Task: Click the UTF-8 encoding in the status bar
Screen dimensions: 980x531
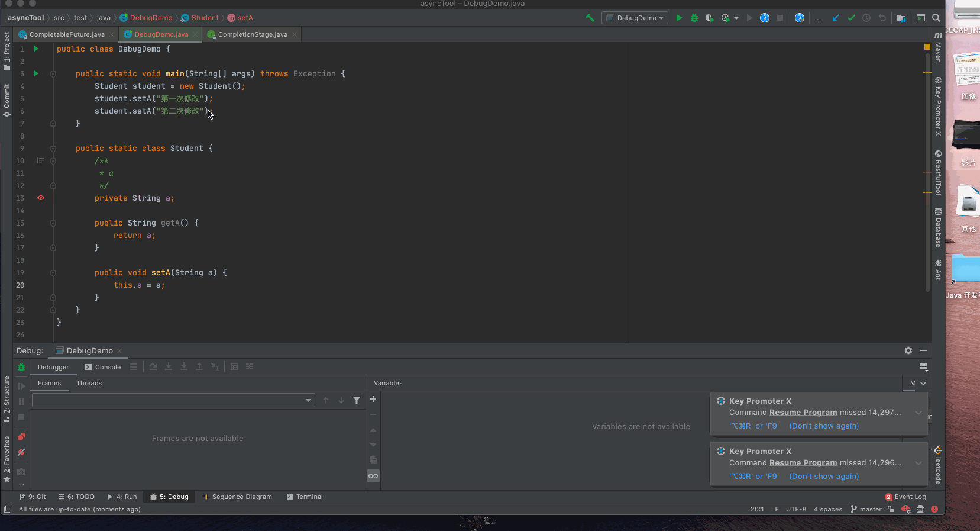Action: tap(796, 509)
